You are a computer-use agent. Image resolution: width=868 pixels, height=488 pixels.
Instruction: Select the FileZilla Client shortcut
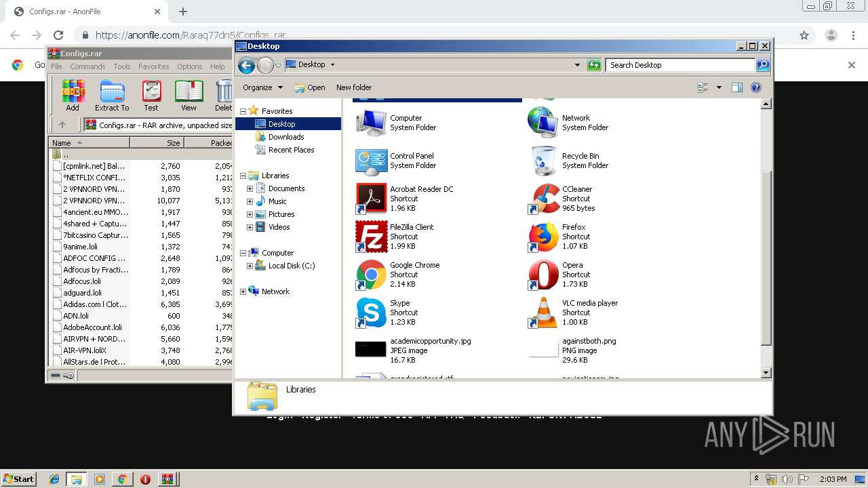click(372, 237)
